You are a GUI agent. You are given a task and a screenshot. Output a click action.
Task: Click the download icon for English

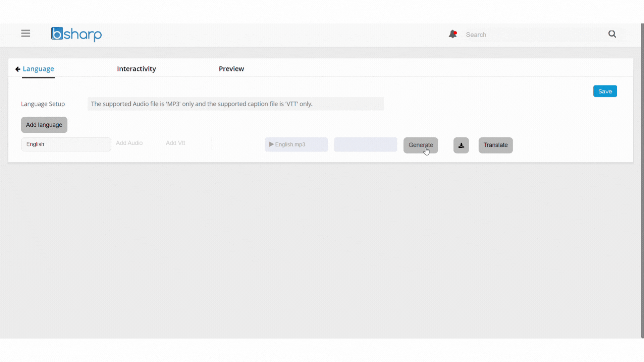point(461,145)
